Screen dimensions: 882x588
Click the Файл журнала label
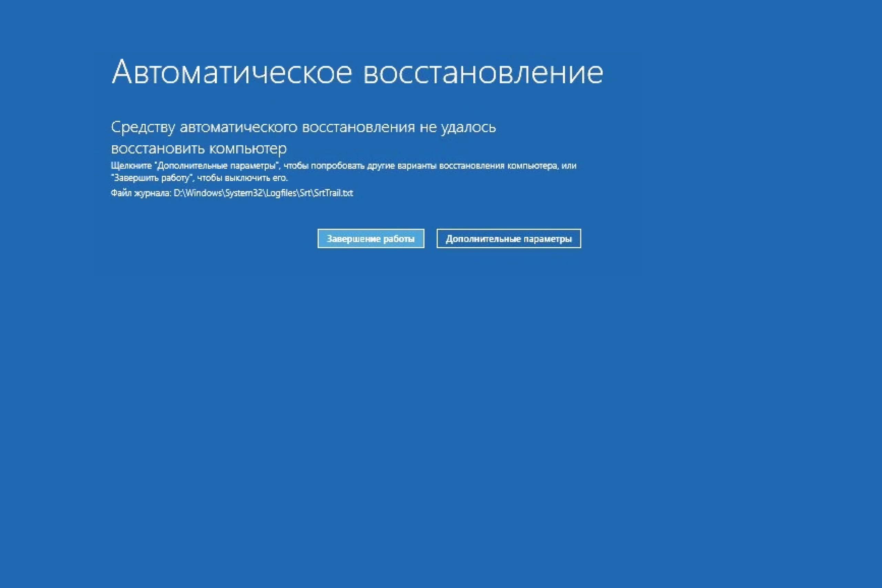141,193
